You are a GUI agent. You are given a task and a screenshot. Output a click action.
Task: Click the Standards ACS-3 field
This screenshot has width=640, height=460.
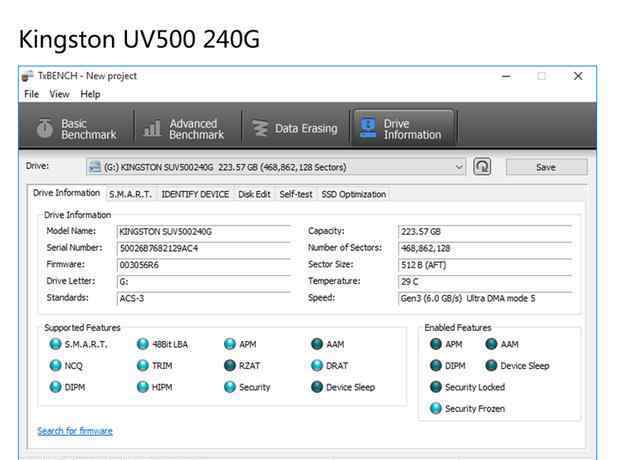click(204, 298)
